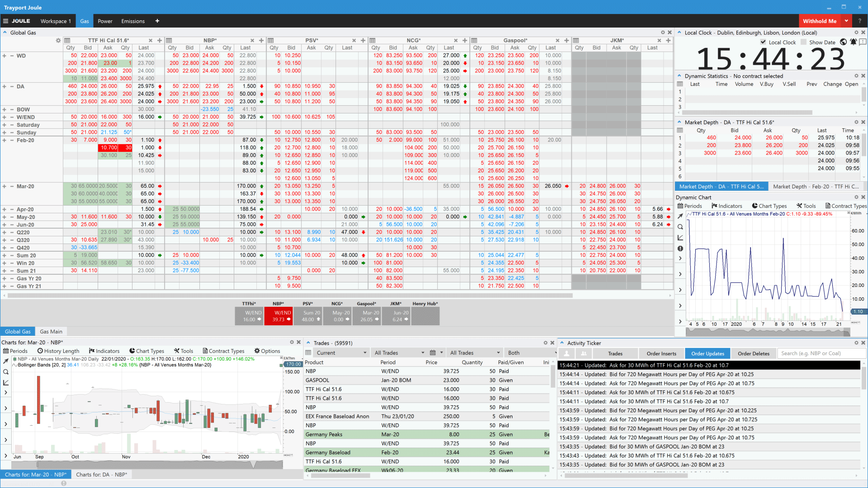868x488 pixels.
Task: Toggle the Order Updates ticker filter
Action: (708, 354)
